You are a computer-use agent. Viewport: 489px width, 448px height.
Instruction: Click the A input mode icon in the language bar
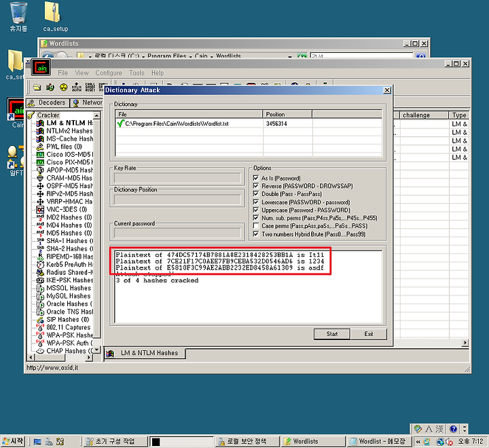429,429
